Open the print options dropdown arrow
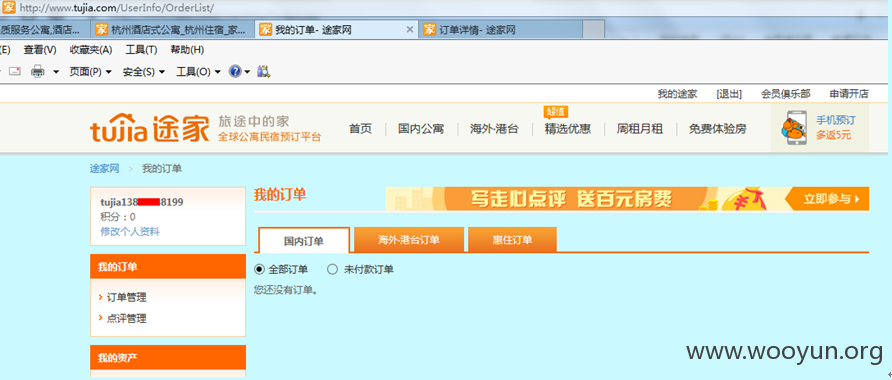The image size is (892, 380). click(56, 72)
